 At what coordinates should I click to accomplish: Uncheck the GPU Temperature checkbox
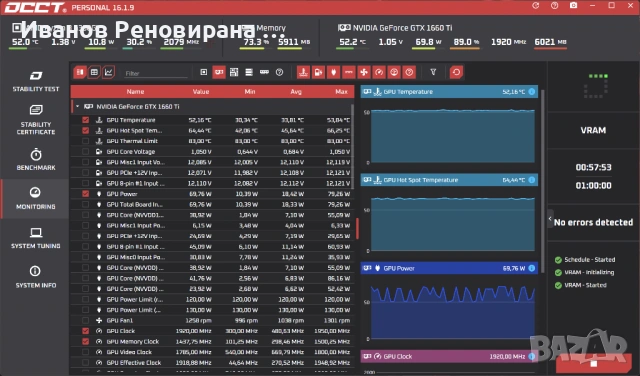pyautogui.click(x=85, y=120)
